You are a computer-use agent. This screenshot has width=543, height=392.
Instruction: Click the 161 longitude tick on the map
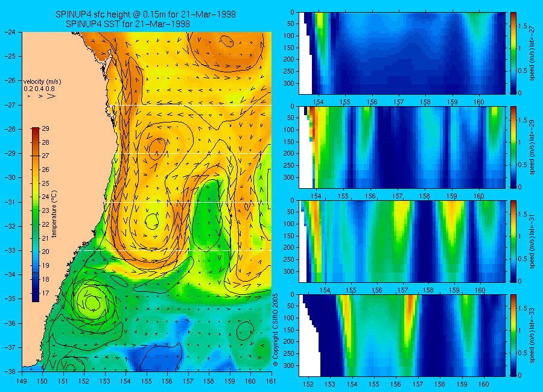coord(271,381)
